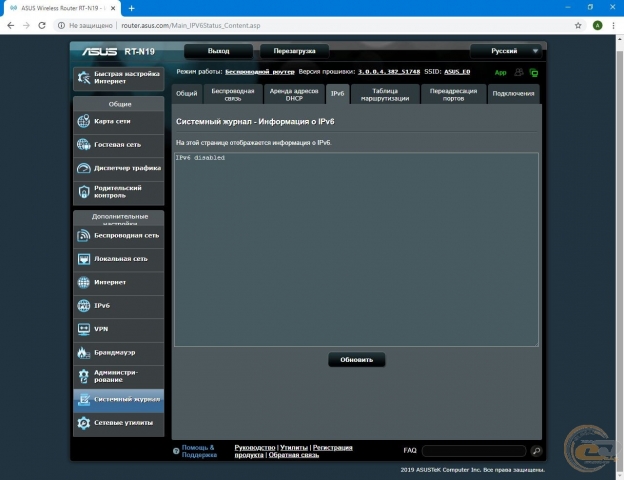Image resolution: width=624 pixels, height=480 pixels.
Task: Click the browser address bar URL
Action: pos(191,25)
